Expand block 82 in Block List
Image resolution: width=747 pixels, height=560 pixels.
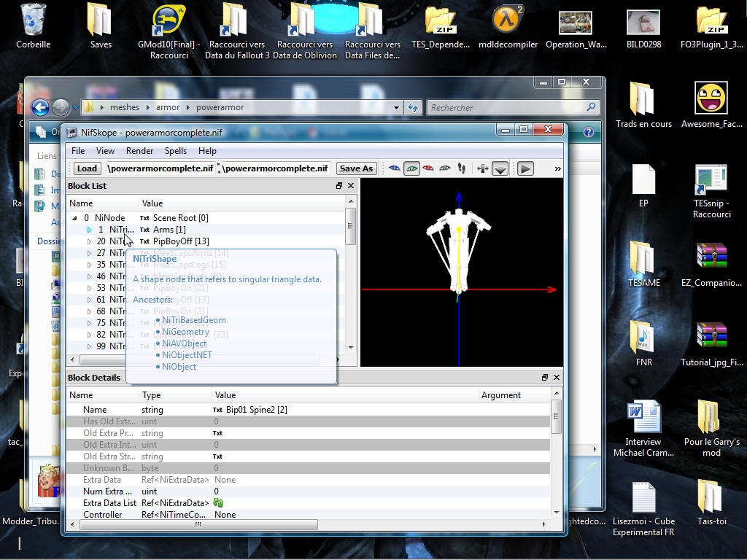[89, 335]
